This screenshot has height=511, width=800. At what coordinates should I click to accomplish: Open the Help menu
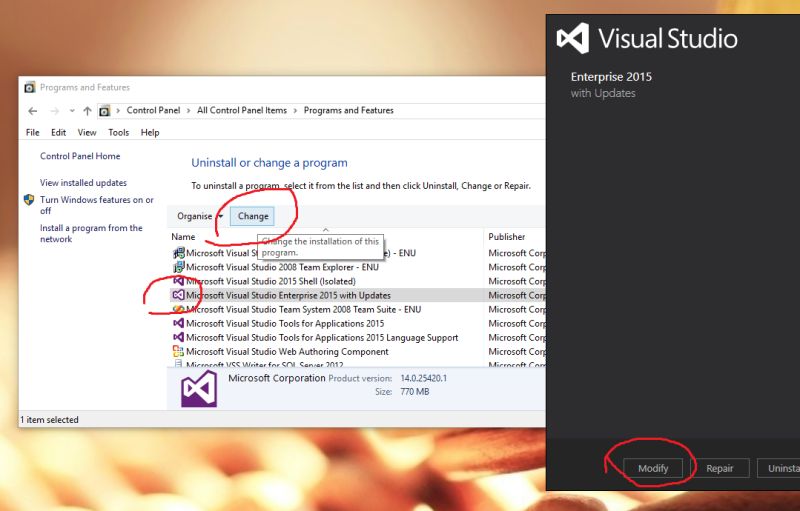click(150, 132)
